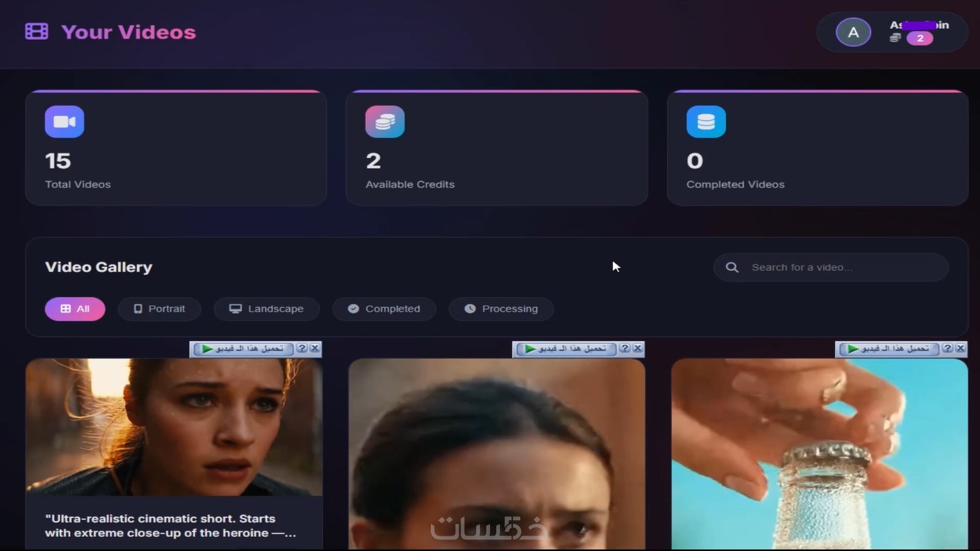980x551 pixels.
Task: Click the credits badge showing 2 in header
Action: coord(920,38)
